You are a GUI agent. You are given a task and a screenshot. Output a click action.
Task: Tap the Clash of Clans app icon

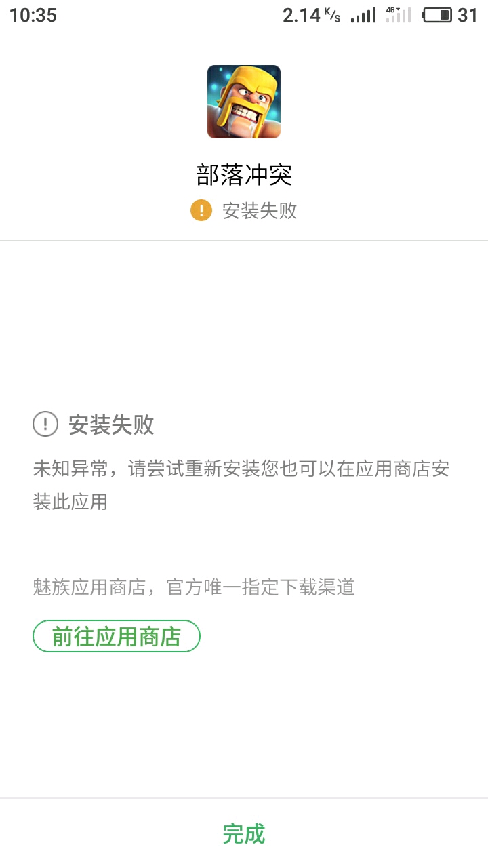[244, 102]
